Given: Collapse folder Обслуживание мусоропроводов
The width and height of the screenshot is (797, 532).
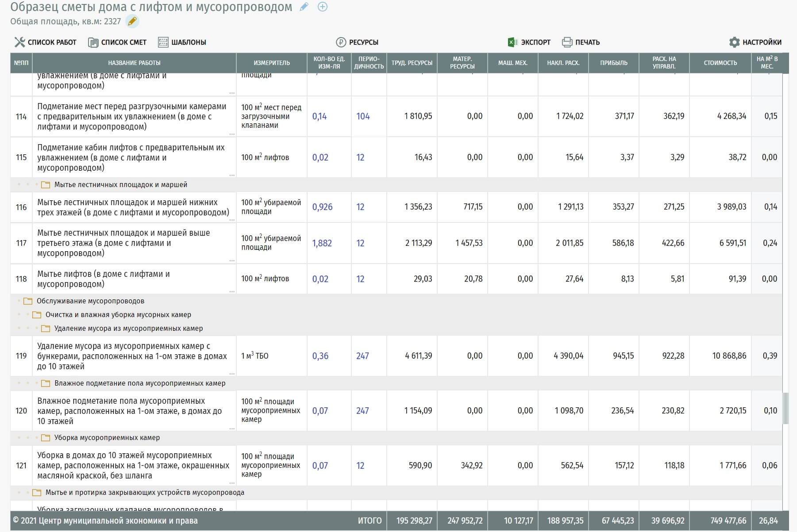Looking at the screenshot, I should point(28,301).
